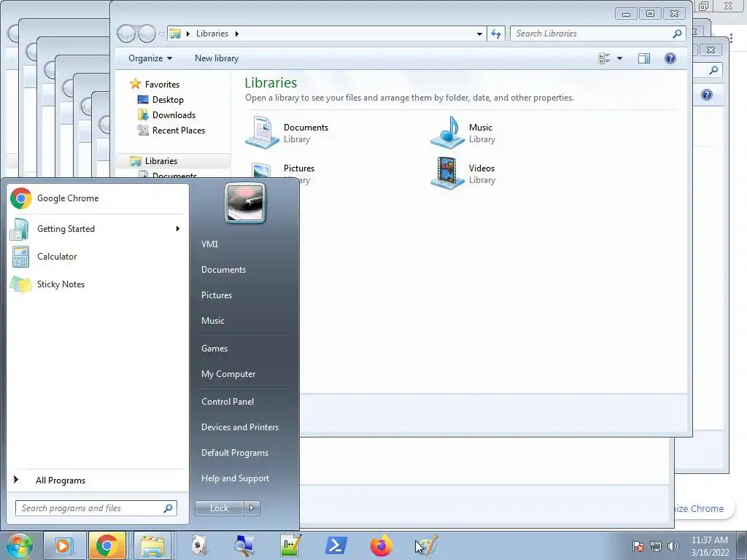Click Explorer Back button
This screenshot has width=747, height=560.
126,34
